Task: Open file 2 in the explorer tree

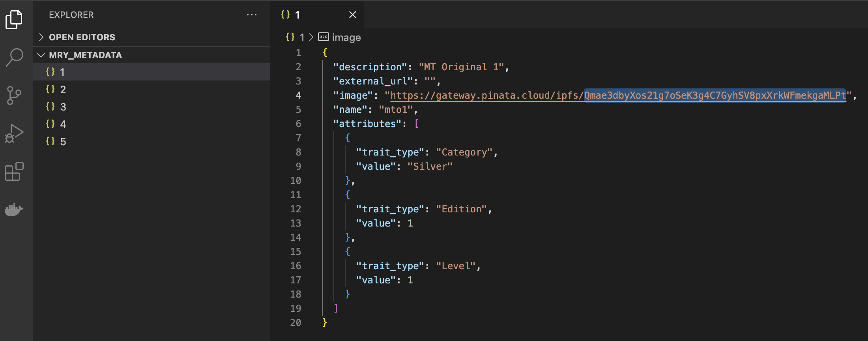Action: [152, 89]
